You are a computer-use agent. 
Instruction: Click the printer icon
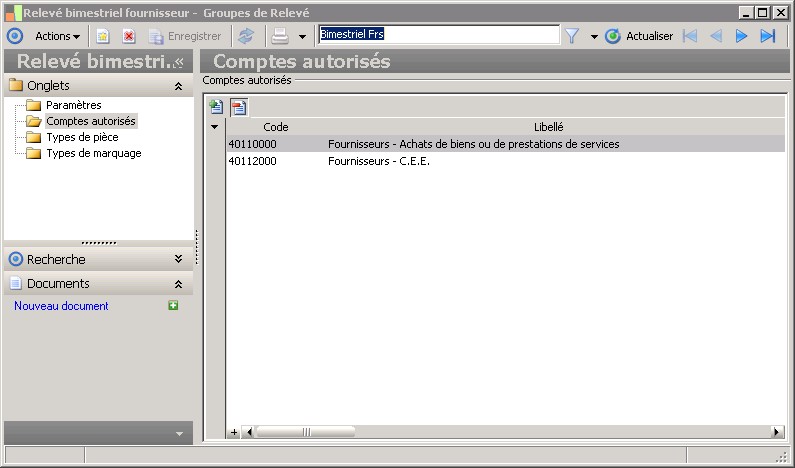pos(280,36)
